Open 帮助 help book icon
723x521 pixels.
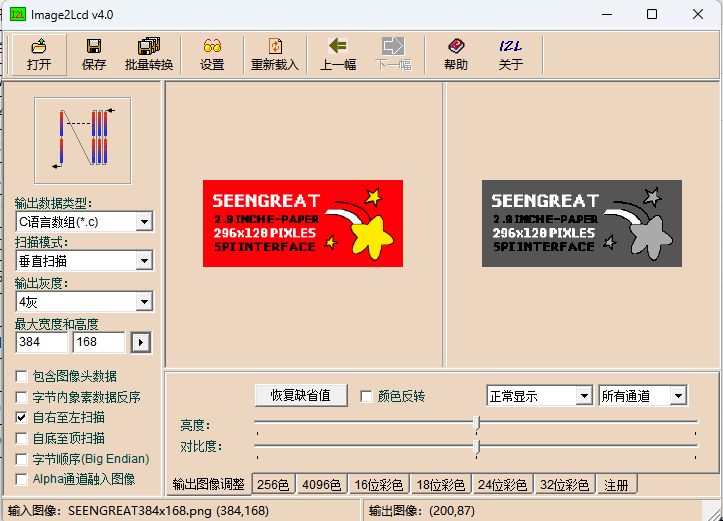pyautogui.click(x=455, y=54)
